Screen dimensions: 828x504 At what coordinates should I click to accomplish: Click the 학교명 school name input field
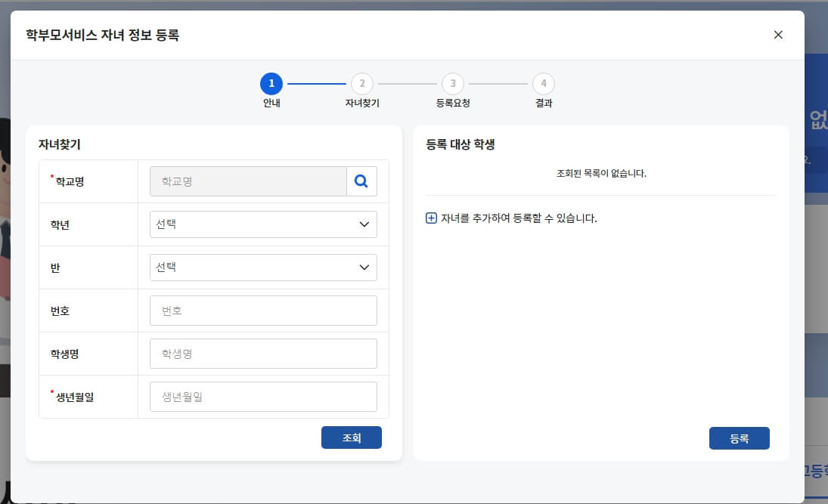click(250, 181)
